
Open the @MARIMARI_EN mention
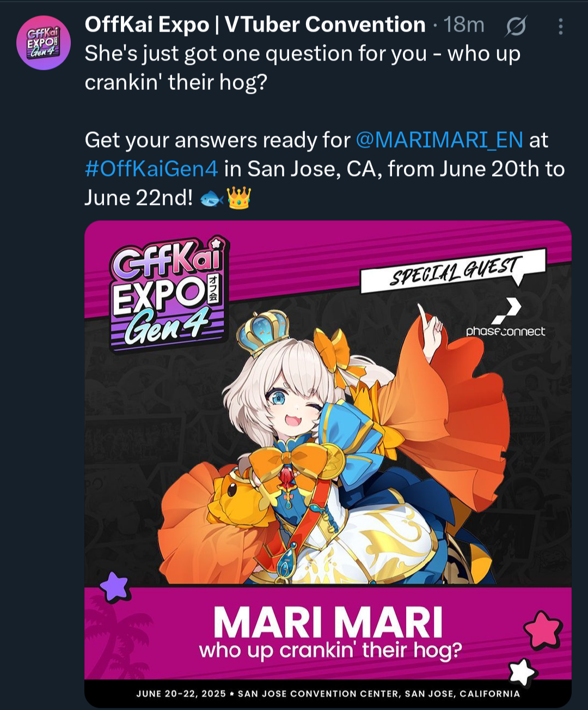[439, 140]
